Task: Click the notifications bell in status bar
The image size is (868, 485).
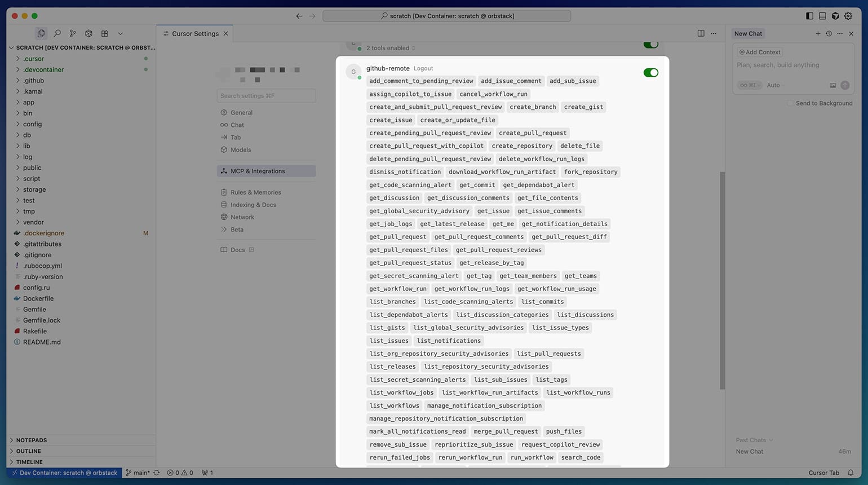Action: coord(851,473)
